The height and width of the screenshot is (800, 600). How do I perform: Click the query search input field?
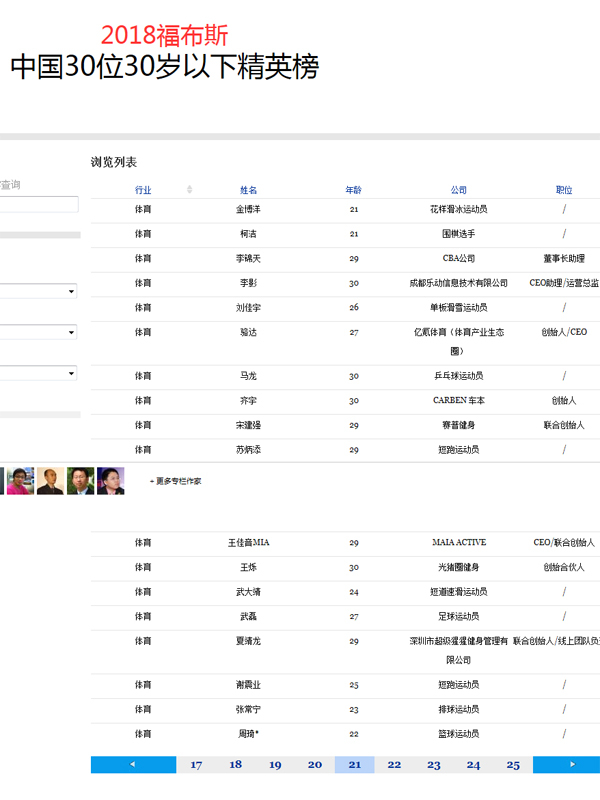click(38, 204)
